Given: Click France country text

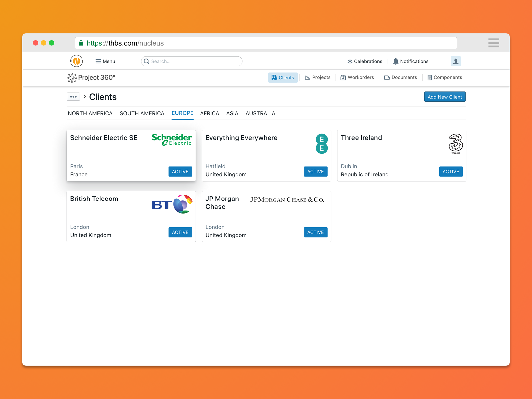Looking at the screenshot, I should pyautogui.click(x=79, y=174).
